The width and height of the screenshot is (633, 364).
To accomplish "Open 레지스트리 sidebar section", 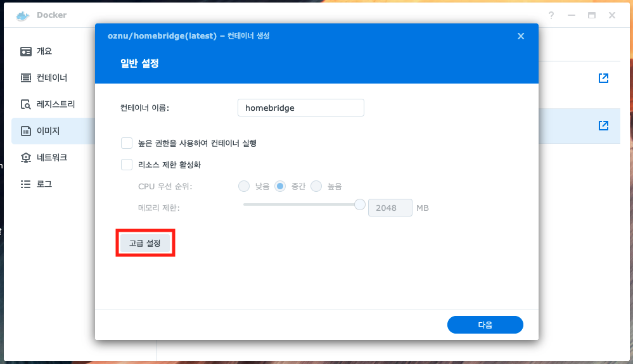I will 53,104.
